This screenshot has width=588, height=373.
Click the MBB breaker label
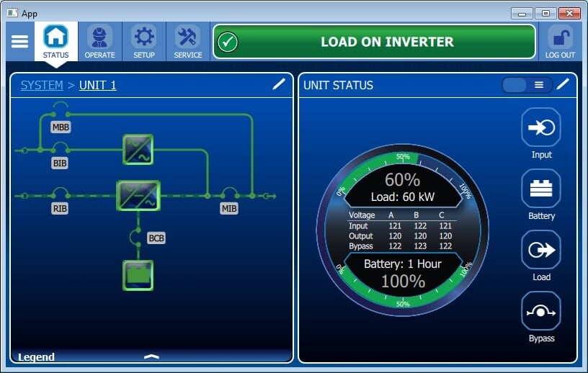(x=61, y=127)
